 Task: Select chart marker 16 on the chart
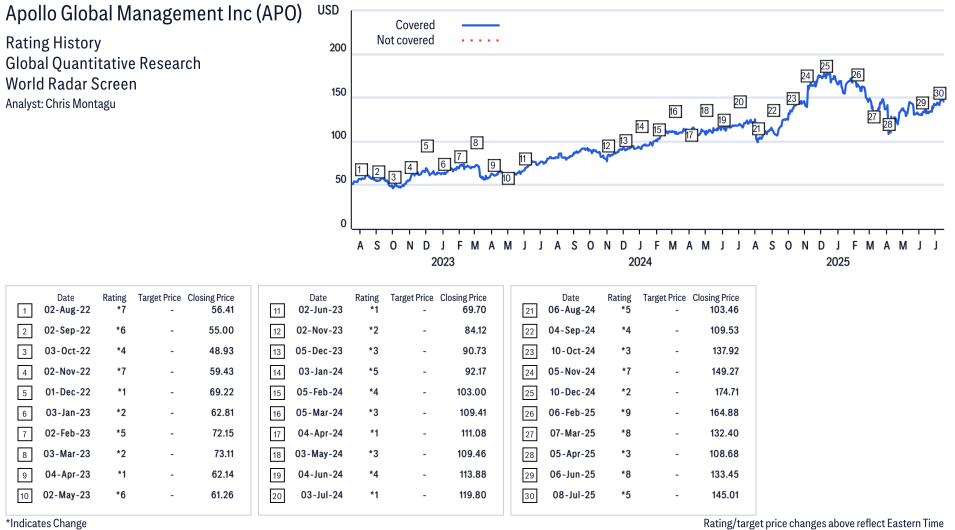(x=674, y=111)
